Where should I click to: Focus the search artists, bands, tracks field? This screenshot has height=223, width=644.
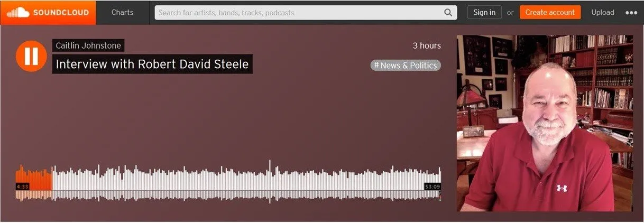(306, 13)
